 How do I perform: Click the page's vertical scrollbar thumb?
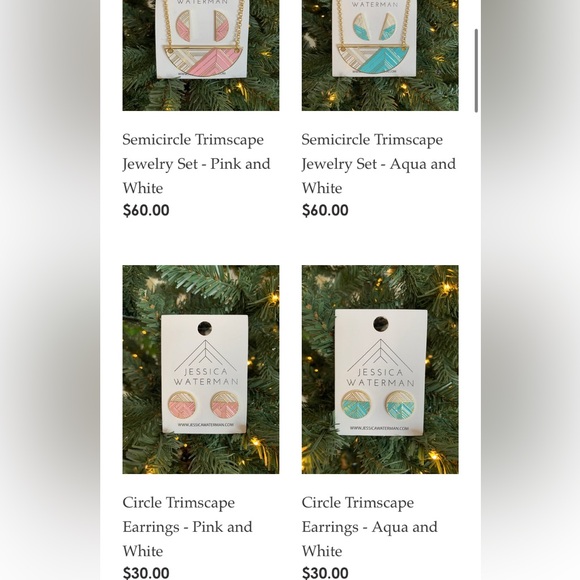(476, 70)
